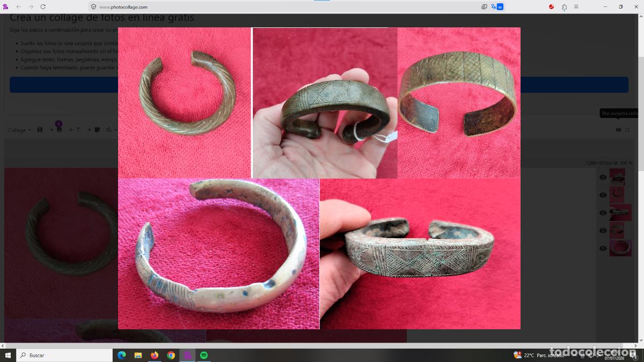Open the Windows Start menu
The width and height of the screenshot is (644, 362).
[x=8, y=355]
